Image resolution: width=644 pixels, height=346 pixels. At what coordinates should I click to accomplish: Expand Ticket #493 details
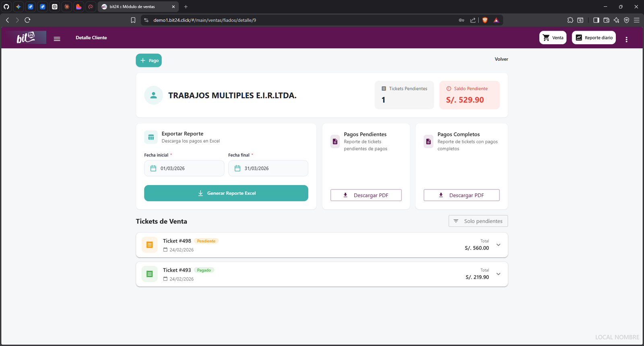[x=498, y=274]
